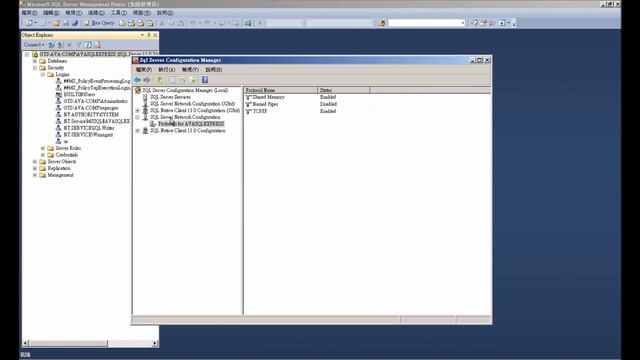The image size is (640, 360).
Task: Open 檢視(V) menu in Configuration Manager
Action: (x=190, y=70)
